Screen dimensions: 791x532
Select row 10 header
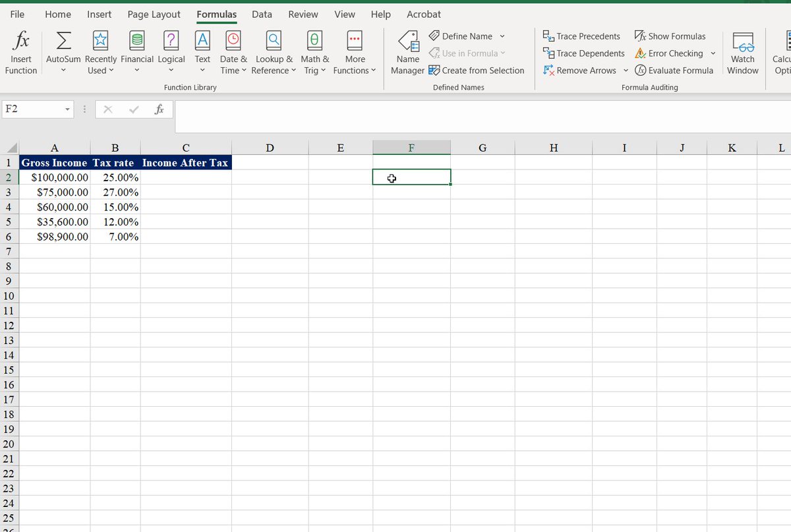pyautogui.click(x=9, y=296)
